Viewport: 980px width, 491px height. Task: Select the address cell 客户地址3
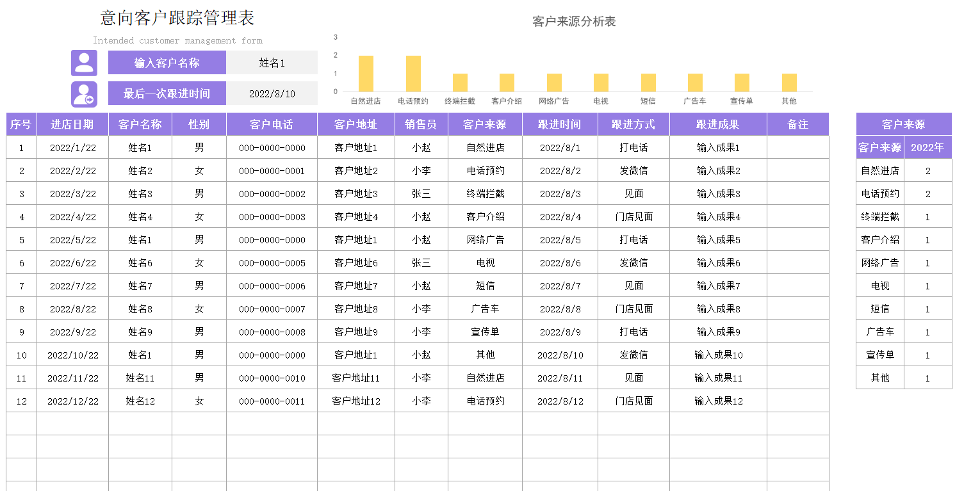[x=356, y=193]
